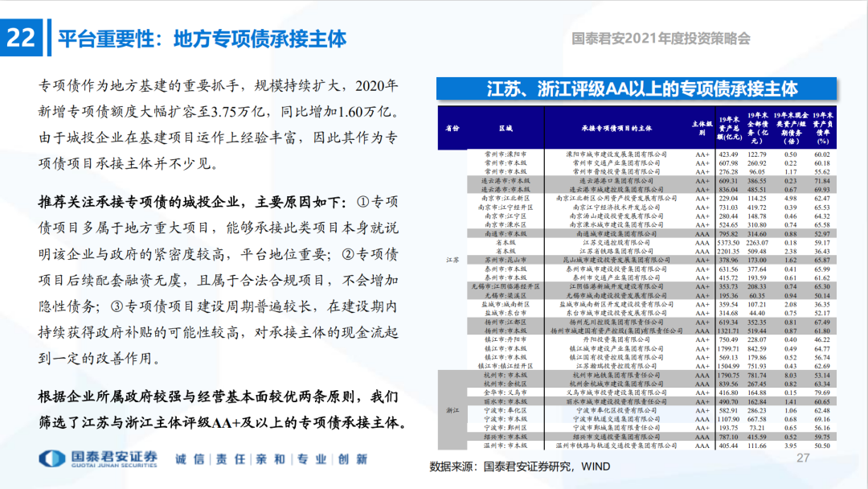Click the 区域 column header

[x=506, y=128]
